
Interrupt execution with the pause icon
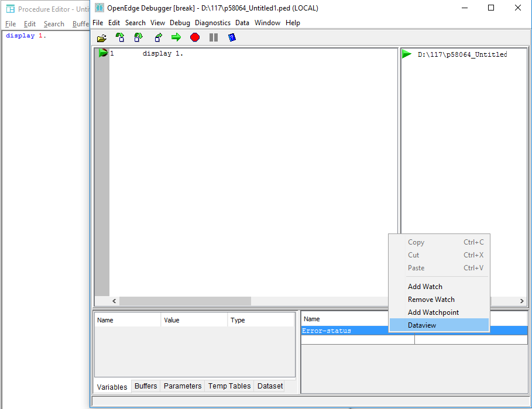213,37
